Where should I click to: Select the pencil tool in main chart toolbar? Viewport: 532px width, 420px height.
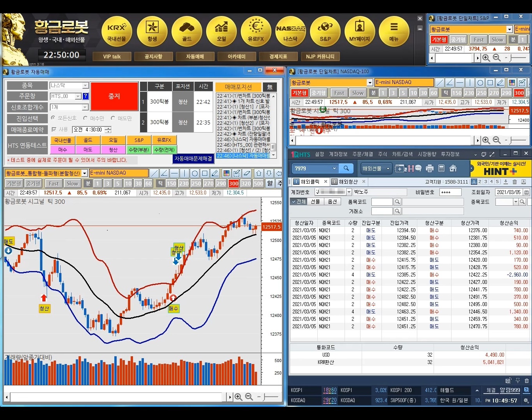pos(215,173)
